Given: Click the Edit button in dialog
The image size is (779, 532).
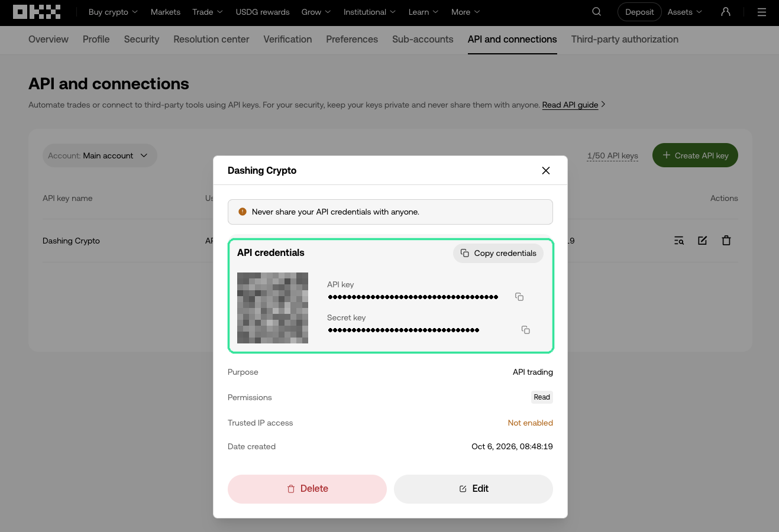Looking at the screenshot, I should [x=473, y=489].
